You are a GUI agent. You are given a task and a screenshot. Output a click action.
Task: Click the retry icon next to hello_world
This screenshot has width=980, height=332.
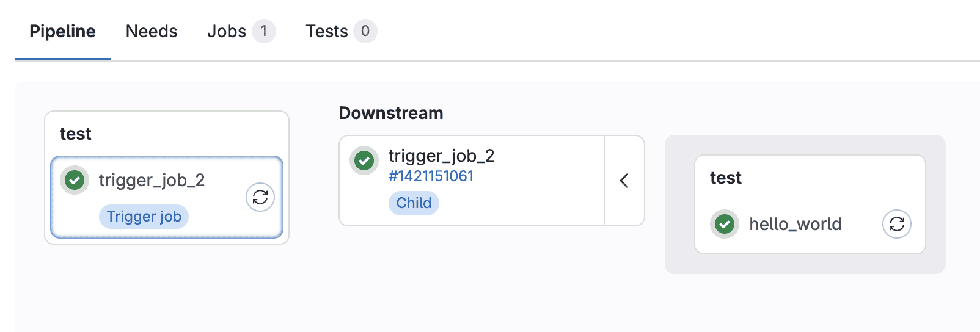896,224
